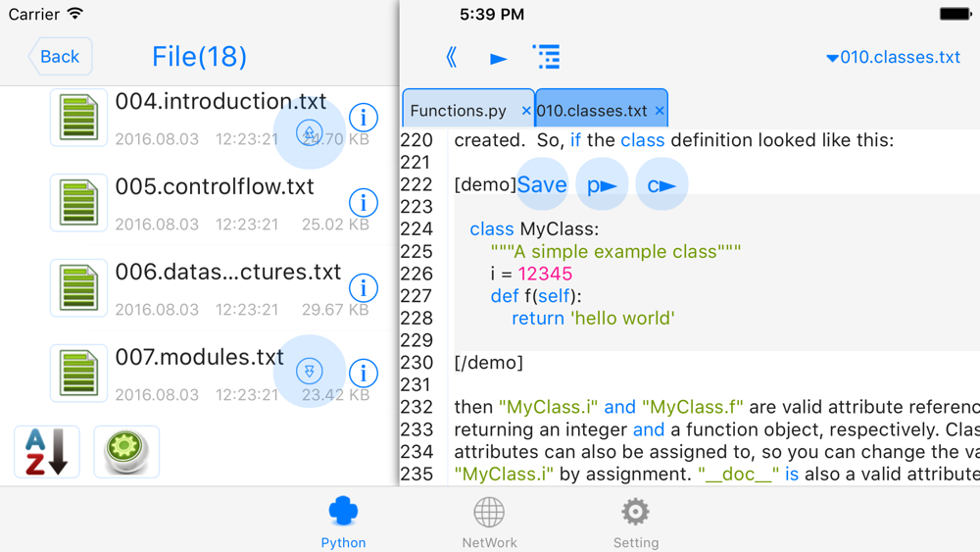Click the battery indicator
Screen dimensions: 980x552
click(x=955, y=14)
